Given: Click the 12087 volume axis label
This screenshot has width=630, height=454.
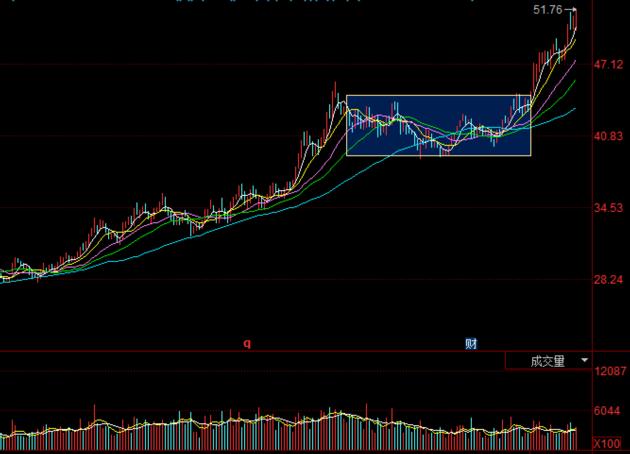Looking at the screenshot, I should tap(609, 372).
